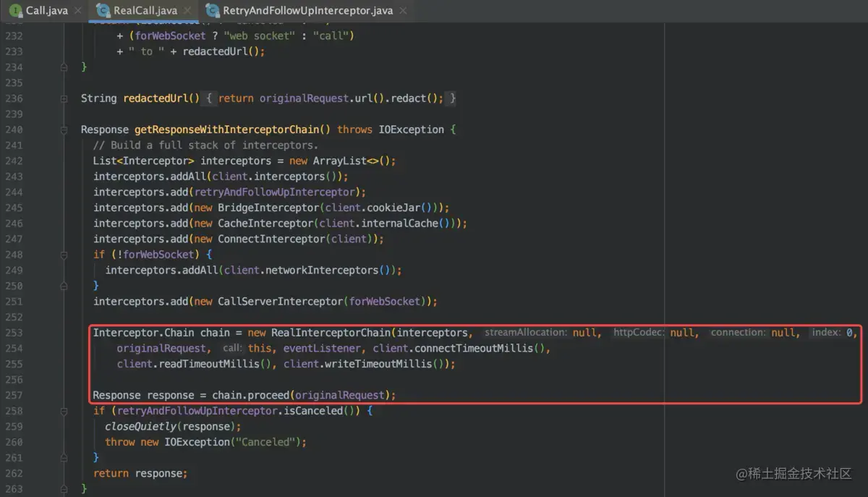868x497 pixels.
Task: Click the call: parameter hint on line 254
Action: point(233,349)
